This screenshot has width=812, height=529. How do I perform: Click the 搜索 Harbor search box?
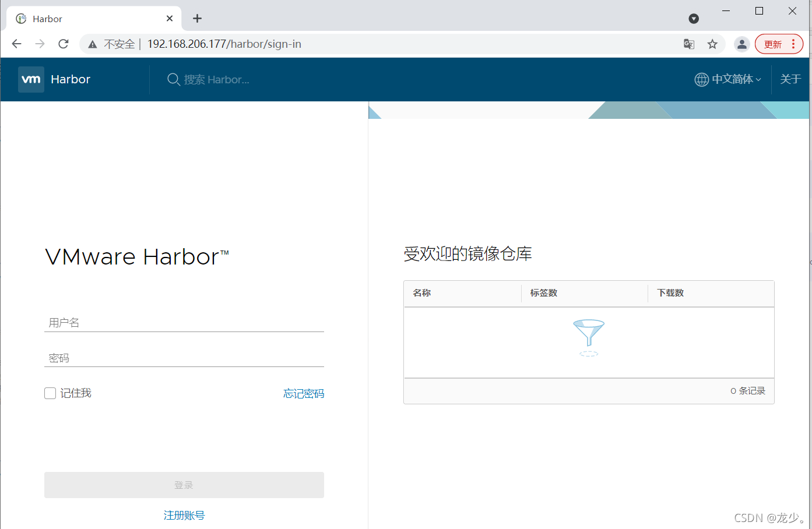(217, 80)
